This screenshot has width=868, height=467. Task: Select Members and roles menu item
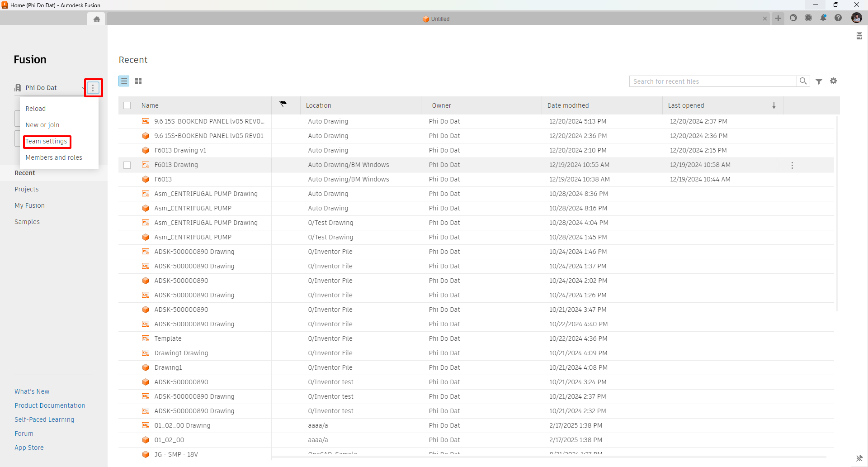(x=54, y=157)
